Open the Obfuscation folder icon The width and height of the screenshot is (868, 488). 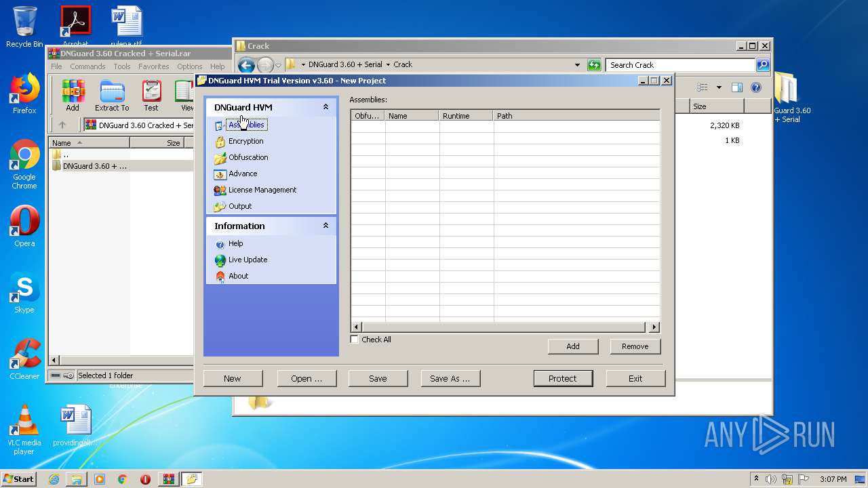tap(220, 157)
